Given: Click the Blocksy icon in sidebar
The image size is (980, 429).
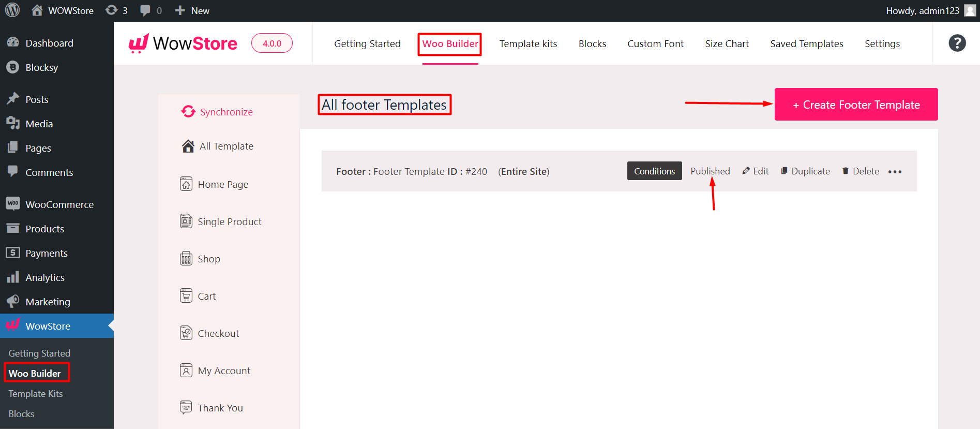Looking at the screenshot, I should click(x=13, y=67).
